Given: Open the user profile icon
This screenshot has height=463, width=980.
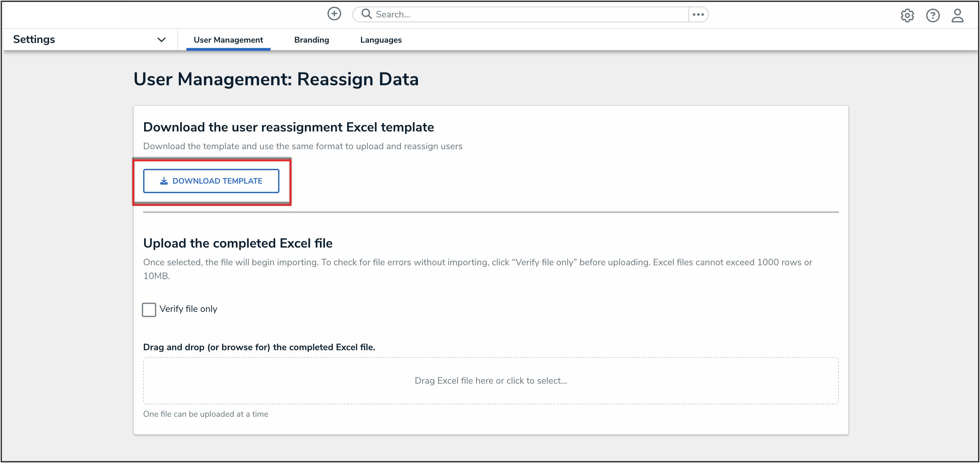Looking at the screenshot, I should [957, 16].
